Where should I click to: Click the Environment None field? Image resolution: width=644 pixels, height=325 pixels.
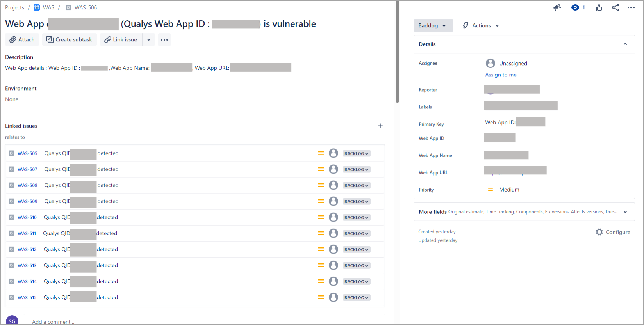tap(12, 99)
